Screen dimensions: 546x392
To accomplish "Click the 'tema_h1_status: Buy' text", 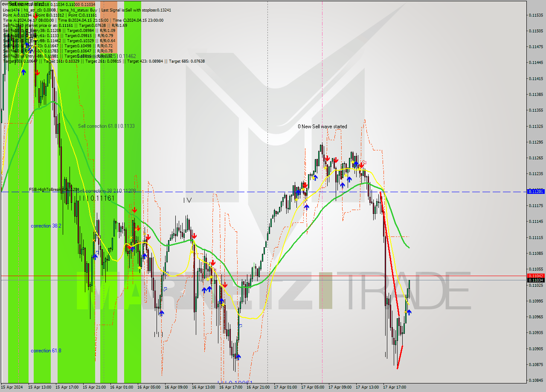I will 78,9.
